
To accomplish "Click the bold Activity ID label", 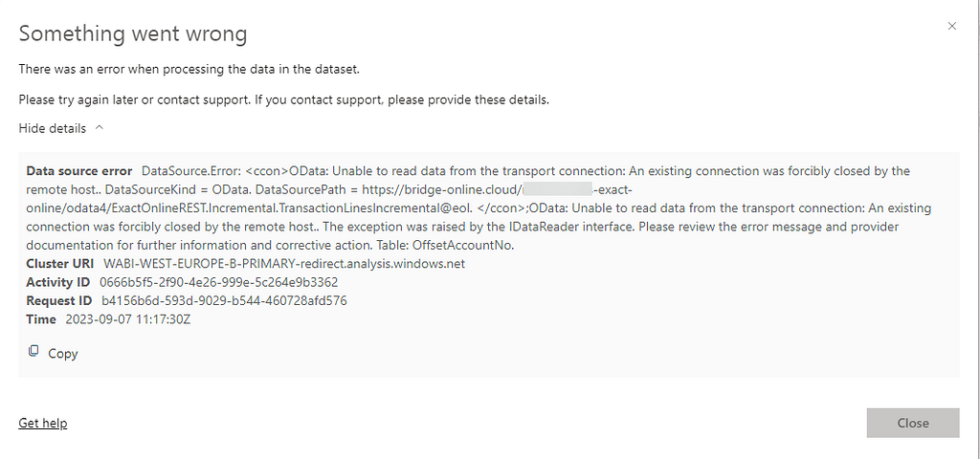I will [58, 282].
